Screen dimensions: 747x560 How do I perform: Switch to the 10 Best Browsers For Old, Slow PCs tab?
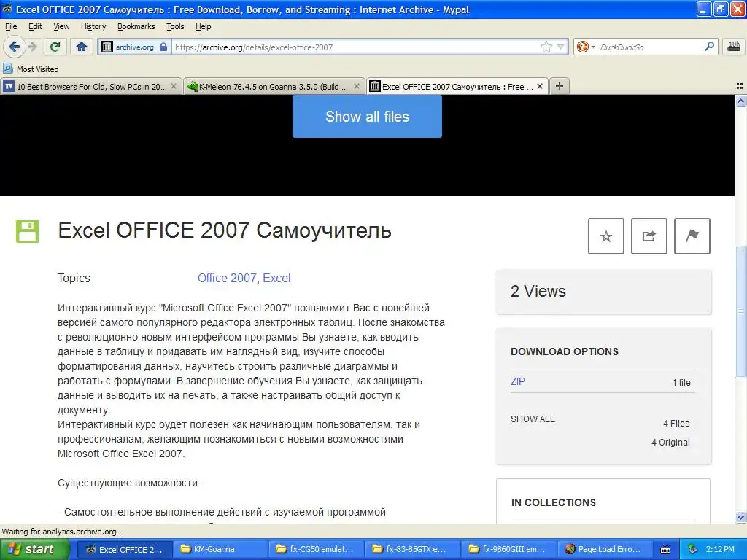[91, 86]
